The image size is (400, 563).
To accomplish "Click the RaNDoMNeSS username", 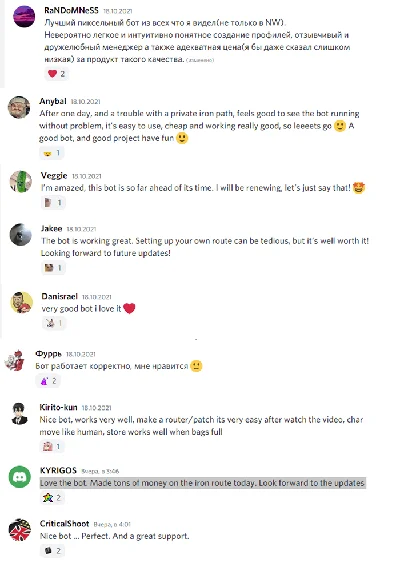I will pyautogui.click(x=71, y=10).
